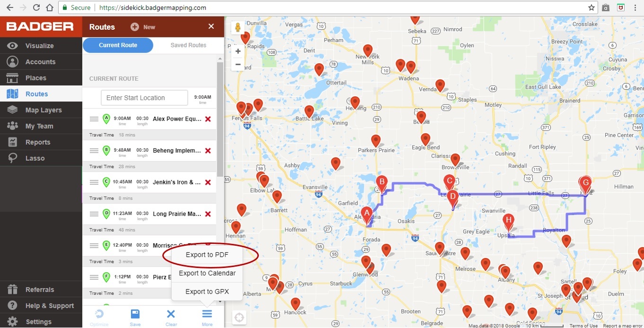The width and height of the screenshot is (644, 328).
Task: Choose Export to GPX from the More menu
Action: [207, 292]
